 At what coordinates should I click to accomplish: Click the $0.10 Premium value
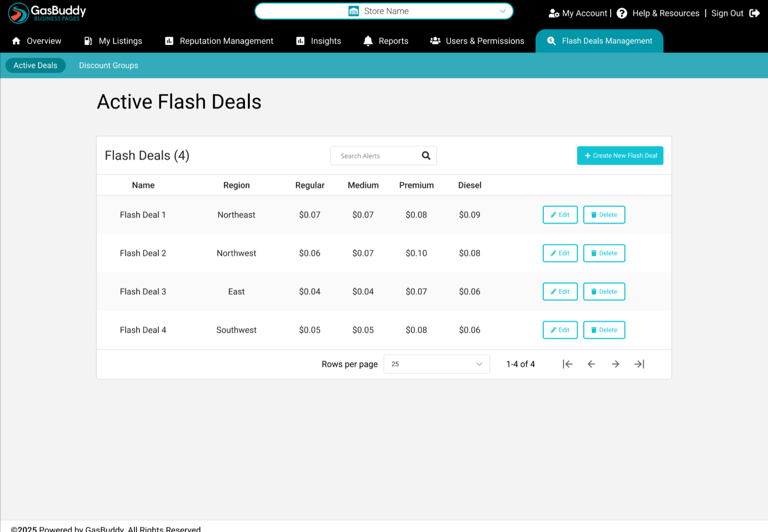click(416, 253)
